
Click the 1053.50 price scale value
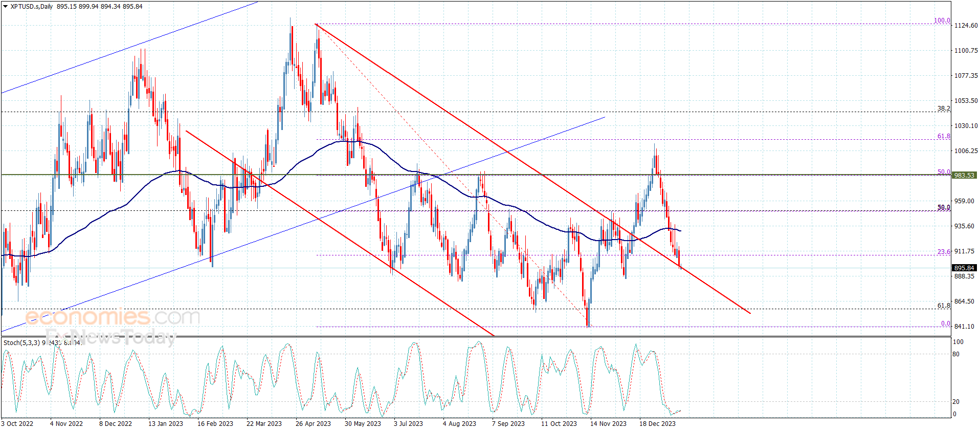coord(966,100)
